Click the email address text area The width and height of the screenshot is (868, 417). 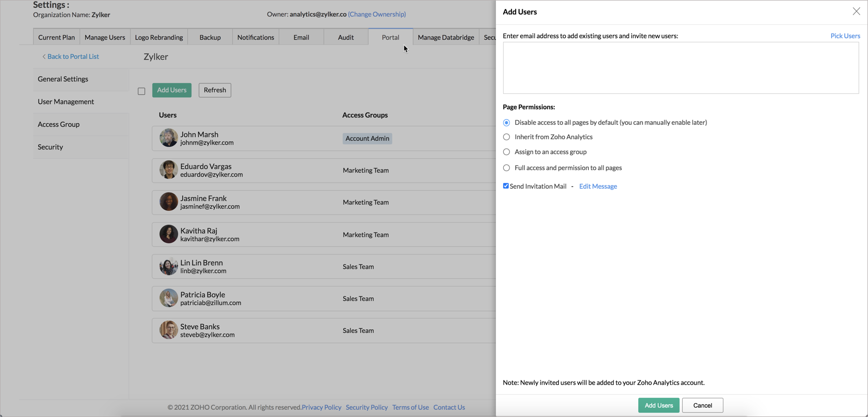coord(681,68)
